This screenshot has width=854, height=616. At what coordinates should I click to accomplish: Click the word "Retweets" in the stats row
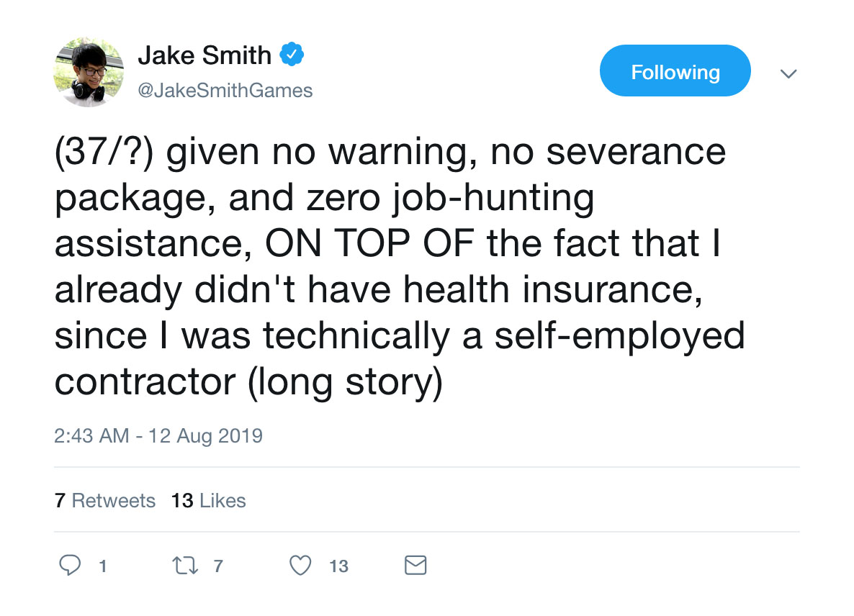(114, 501)
